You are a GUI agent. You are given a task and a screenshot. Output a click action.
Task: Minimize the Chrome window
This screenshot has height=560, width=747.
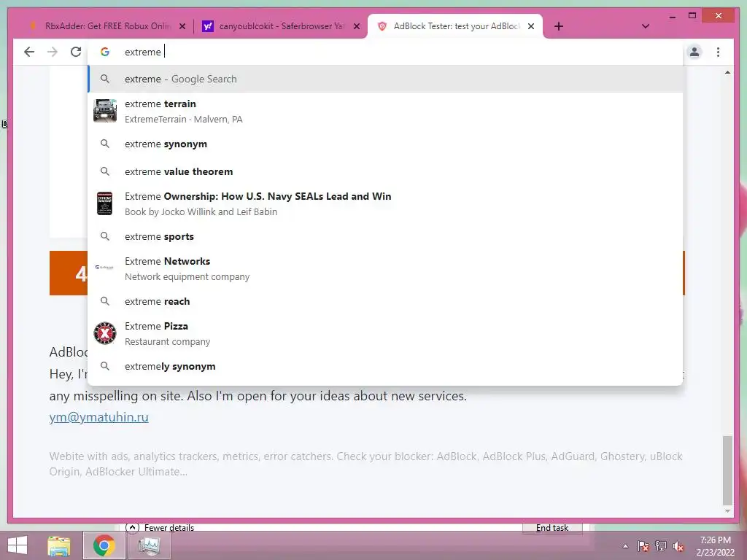click(x=672, y=16)
